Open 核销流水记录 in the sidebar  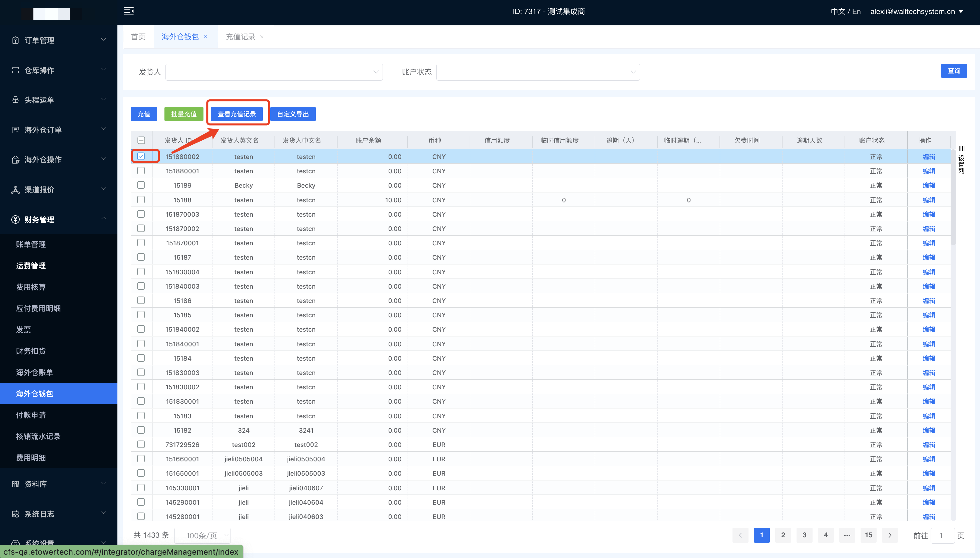38,436
